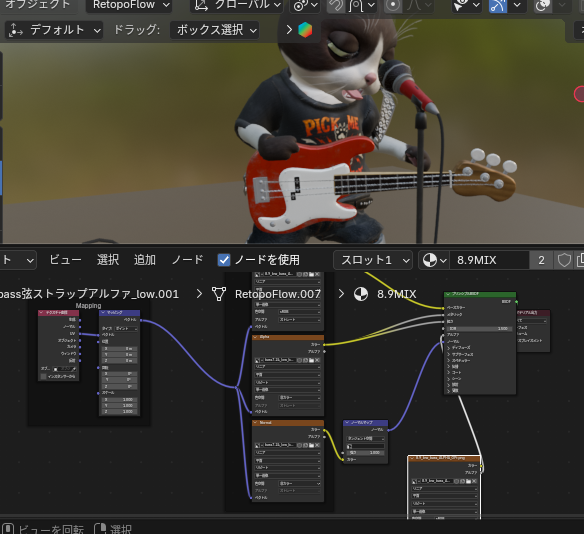Screen dimensions: 584x534
Task: Click the colorful hexagon addon icon
Action: point(305,30)
